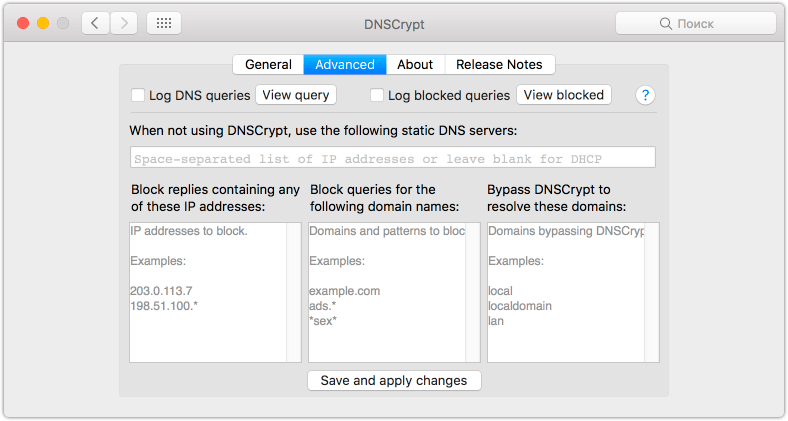Open help with the question mark button
Screen dimensions: 788x421
point(645,95)
